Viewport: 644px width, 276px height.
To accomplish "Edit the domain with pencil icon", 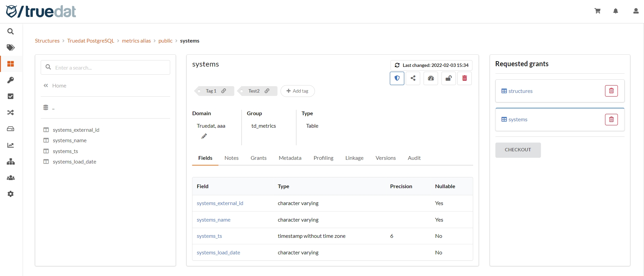I will [x=204, y=136].
